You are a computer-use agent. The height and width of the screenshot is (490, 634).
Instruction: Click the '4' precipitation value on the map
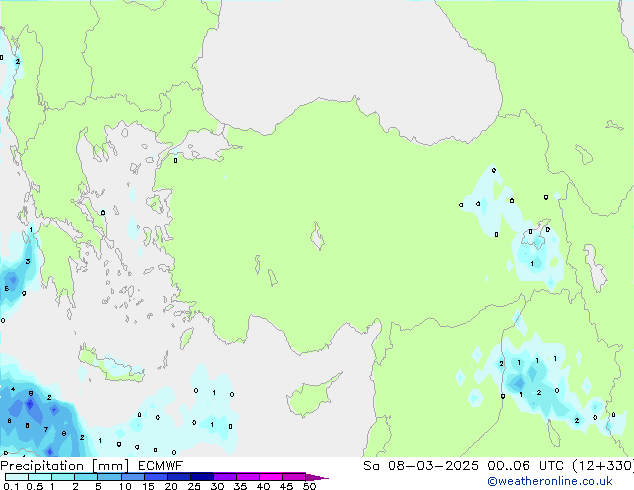(13, 389)
